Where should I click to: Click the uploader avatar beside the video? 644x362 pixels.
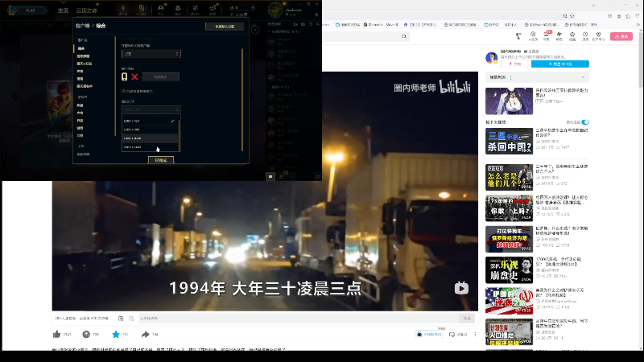click(492, 57)
